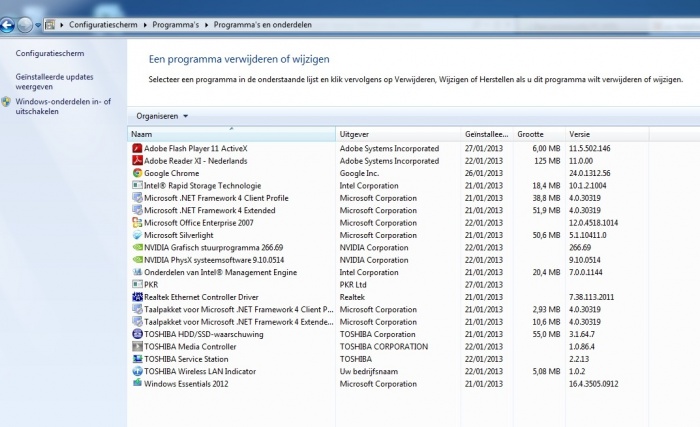The image size is (700, 427).
Task: Click the Uw bedrijfsnaam publisher cell
Action: [368, 371]
